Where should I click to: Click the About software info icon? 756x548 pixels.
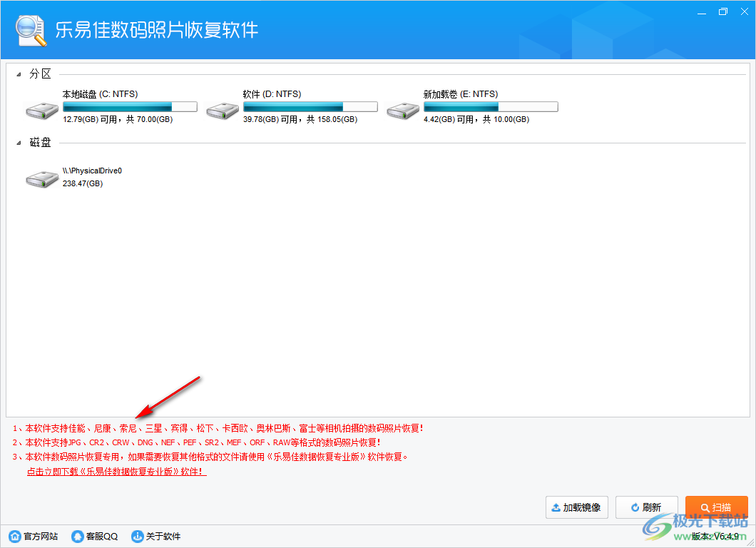pos(138,536)
